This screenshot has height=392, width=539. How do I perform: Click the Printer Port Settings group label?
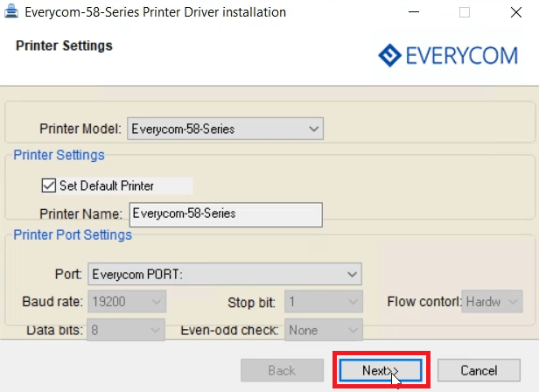73,234
